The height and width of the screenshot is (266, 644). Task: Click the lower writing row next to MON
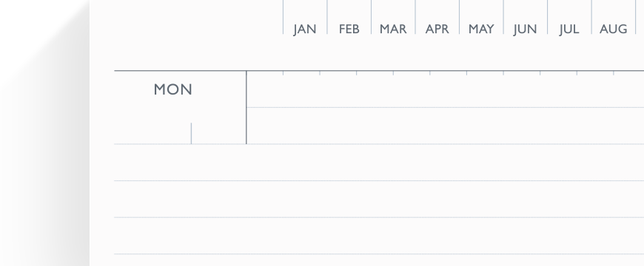tap(445, 126)
